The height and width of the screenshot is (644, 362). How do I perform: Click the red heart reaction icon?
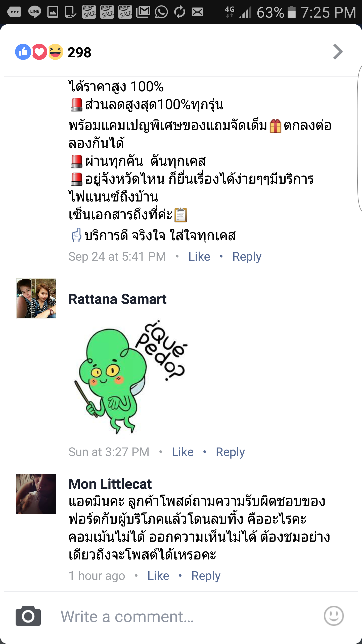39,52
